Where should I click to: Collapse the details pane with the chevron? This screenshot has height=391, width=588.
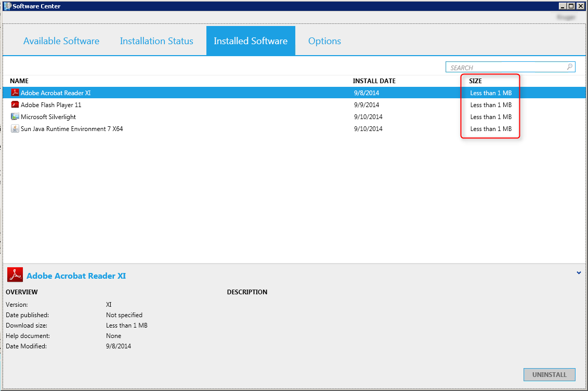pyautogui.click(x=579, y=273)
